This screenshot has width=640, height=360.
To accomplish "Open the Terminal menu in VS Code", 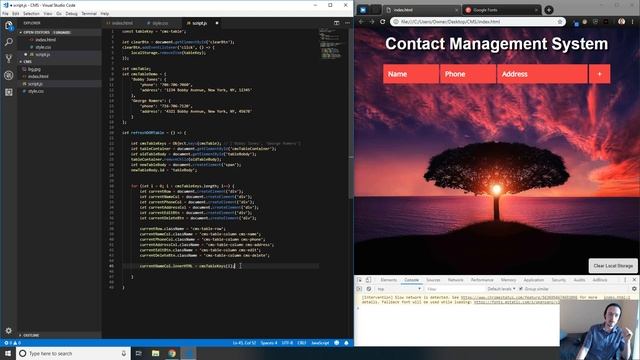I will pyautogui.click(x=89, y=13).
